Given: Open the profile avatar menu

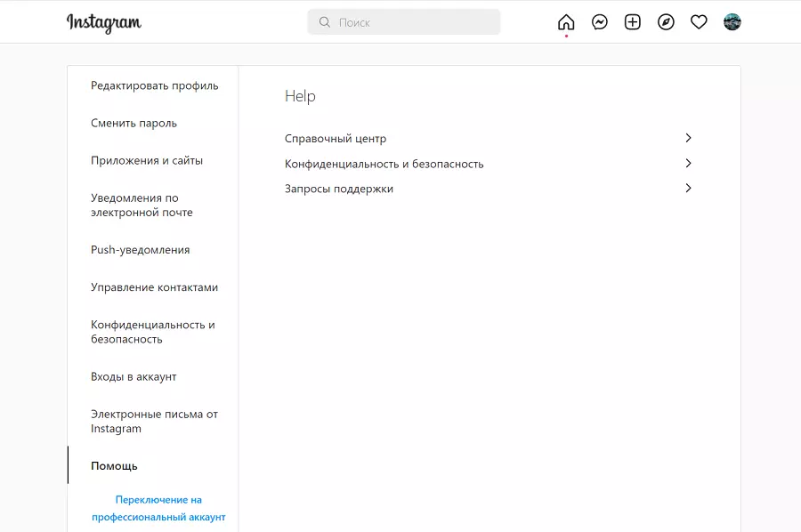Looking at the screenshot, I should [732, 22].
